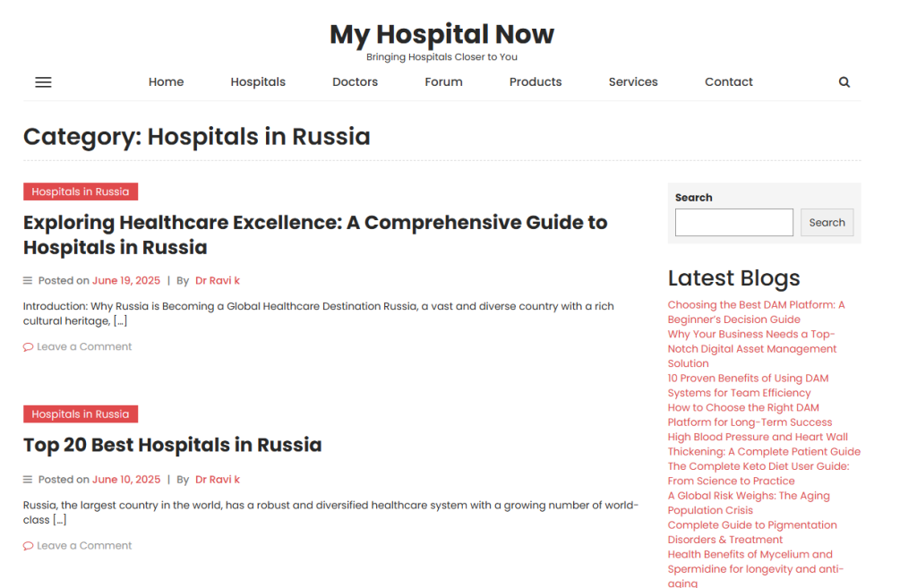Click the My Hospital Now site title
917x588 pixels.
coord(441,35)
